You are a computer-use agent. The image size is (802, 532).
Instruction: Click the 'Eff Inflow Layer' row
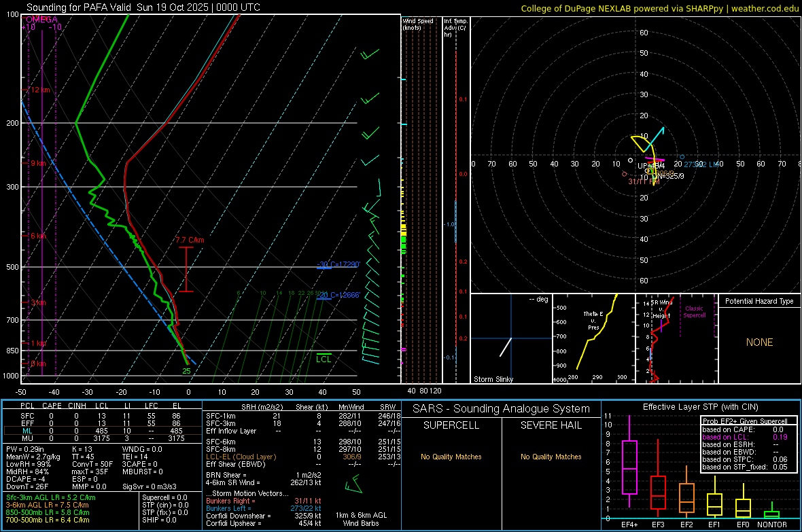click(x=303, y=431)
